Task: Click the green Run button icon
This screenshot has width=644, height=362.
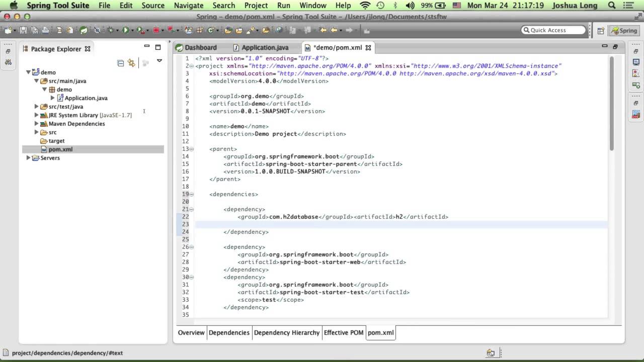Action: 125,30
